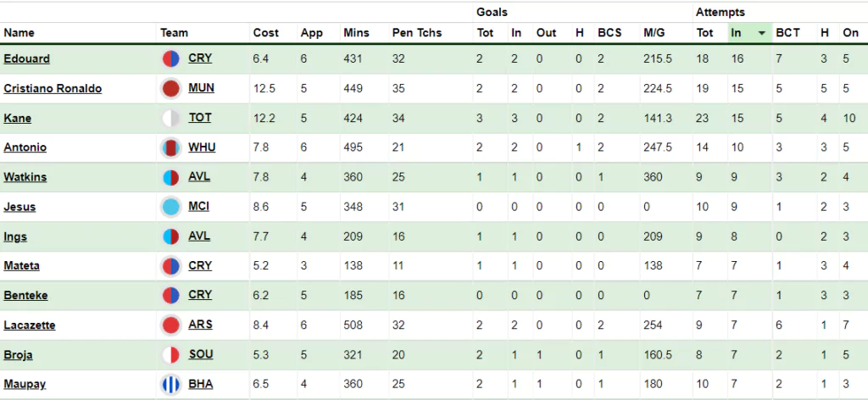Open the Lacazette player page

click(x=30, y=325)
